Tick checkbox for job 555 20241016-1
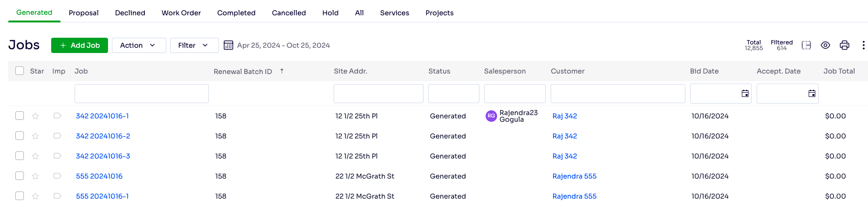 click(x=20, y=196)
